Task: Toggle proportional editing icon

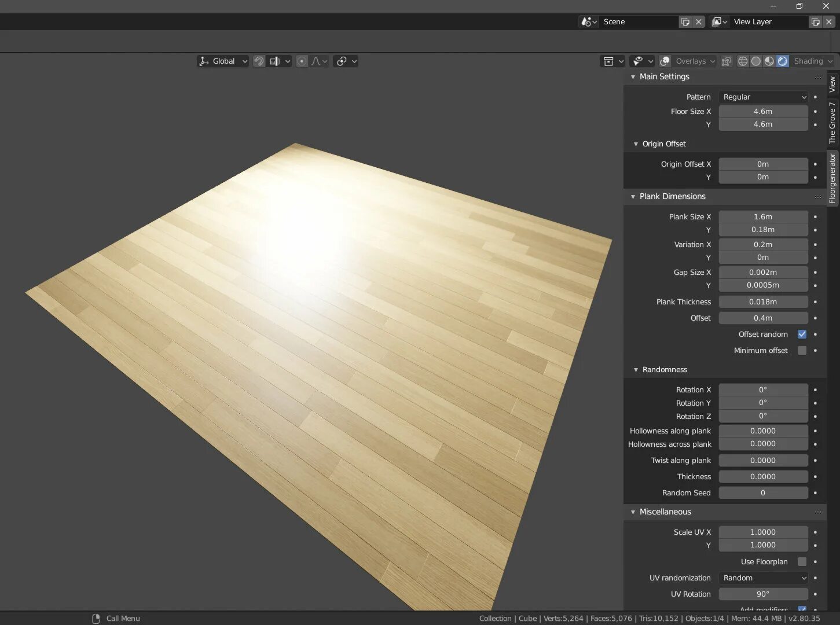Action: pyautogui.click(x=302, y=61)
